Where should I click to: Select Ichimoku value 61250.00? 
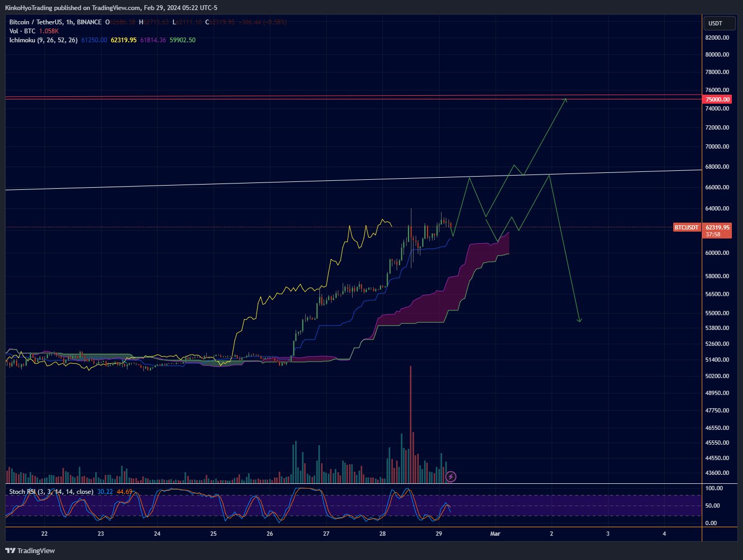94,40
